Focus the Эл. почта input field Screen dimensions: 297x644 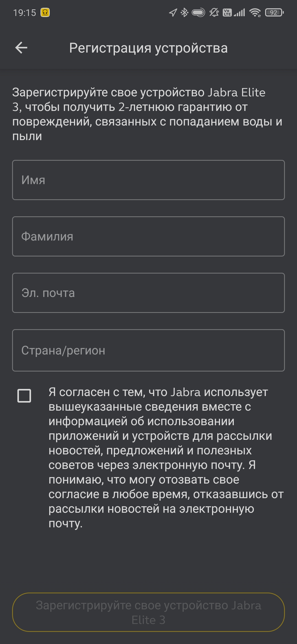[x=148, y=293]
